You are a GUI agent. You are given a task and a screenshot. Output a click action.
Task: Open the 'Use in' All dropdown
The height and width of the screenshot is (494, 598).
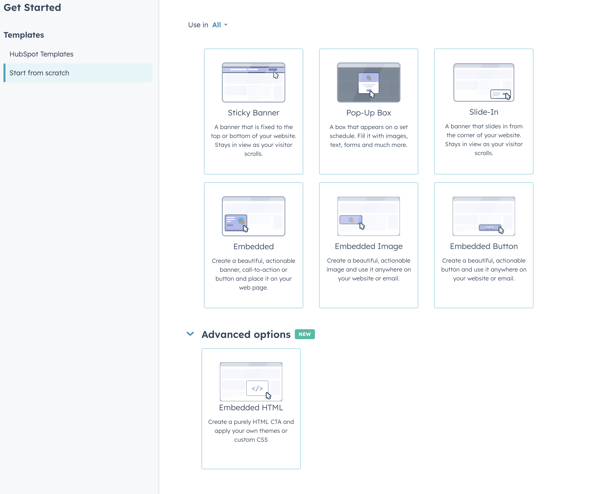click(x=220, y=25)
